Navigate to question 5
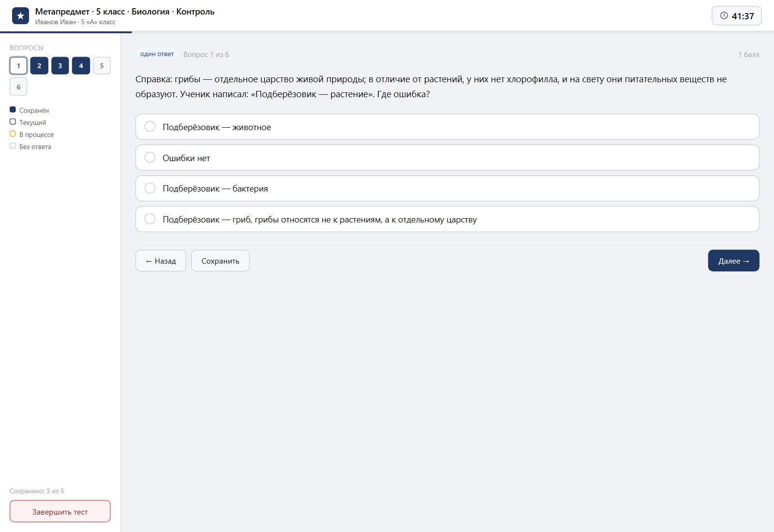This screenshot has height=532, width=774. (x=102, y=66)
